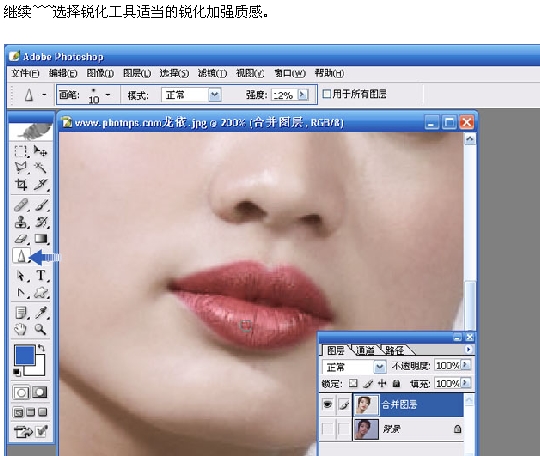Image resolution: width=540 pixels, height=456 pixels.
Task: Toggle lock position in layers panel
Action: click(x=382, y=383)
